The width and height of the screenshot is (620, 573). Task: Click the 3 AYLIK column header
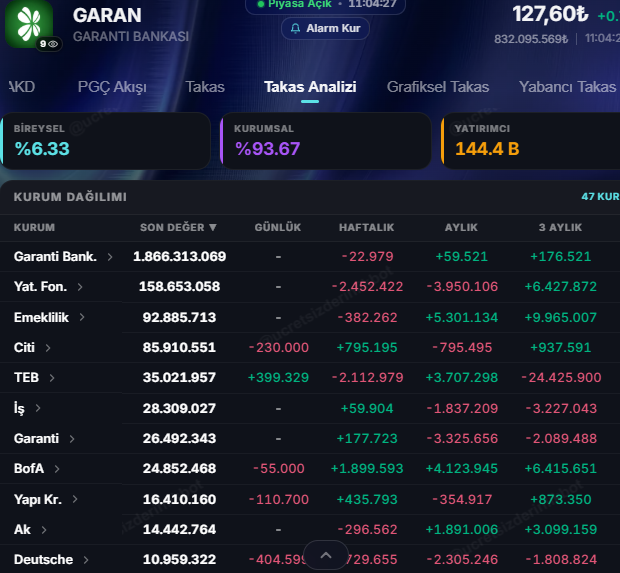[560, 227]
